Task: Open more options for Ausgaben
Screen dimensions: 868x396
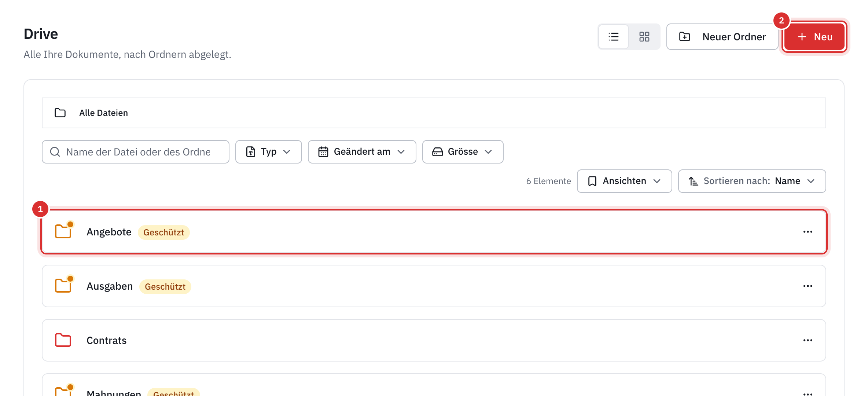Action: [808, 286]
